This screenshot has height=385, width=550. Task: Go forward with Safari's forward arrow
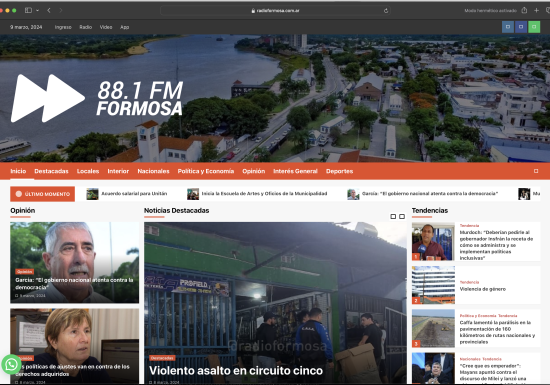coord(61,10)
